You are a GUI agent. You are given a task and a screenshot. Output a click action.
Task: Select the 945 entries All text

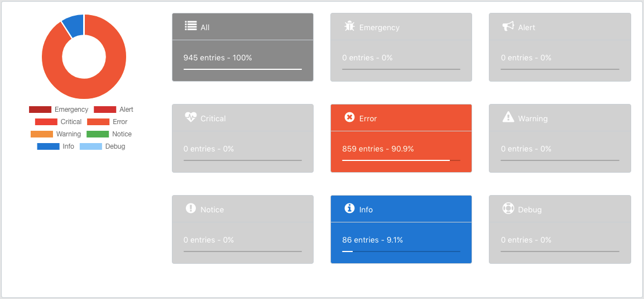click(218, 58)
